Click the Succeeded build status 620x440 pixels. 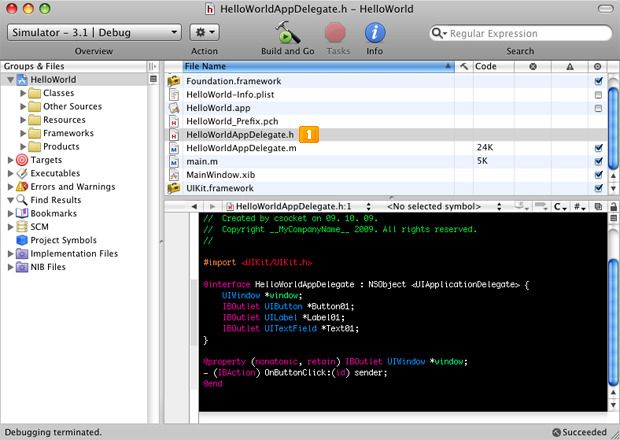point(579,432)
